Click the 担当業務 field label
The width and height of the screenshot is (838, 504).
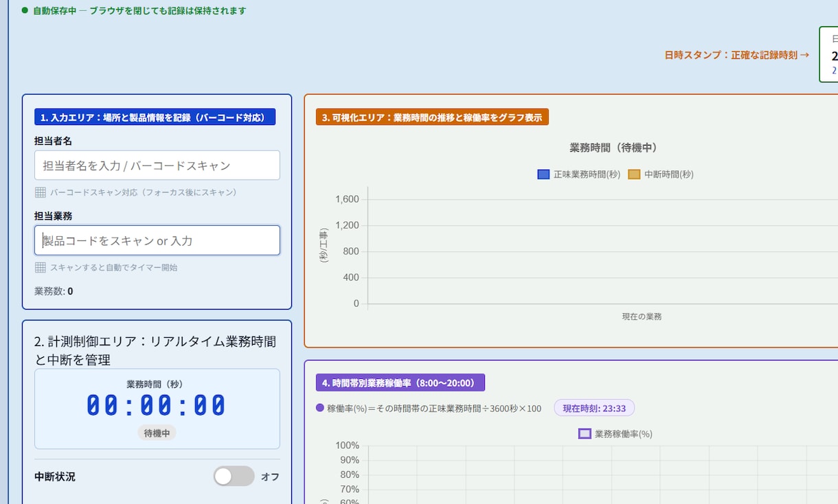tap(54, 216)
